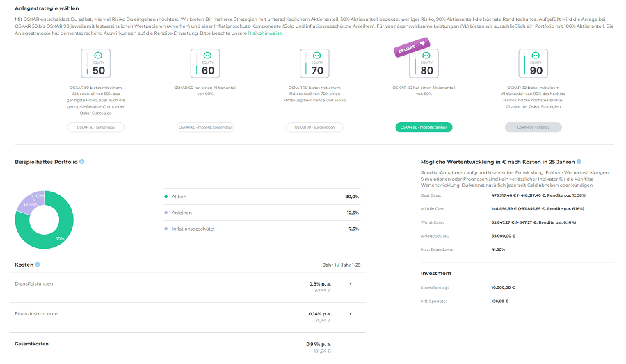626x364 pixels.
Task: Click the purple Beliebt heart badge
Action: (412, 47)
